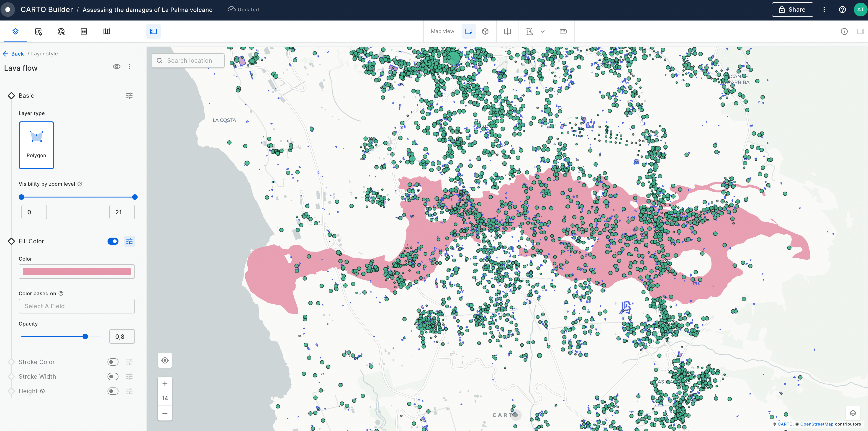Expand the selection tool dropdown arrow
This screenshot has height=431, width=868.
click(542, 31)
